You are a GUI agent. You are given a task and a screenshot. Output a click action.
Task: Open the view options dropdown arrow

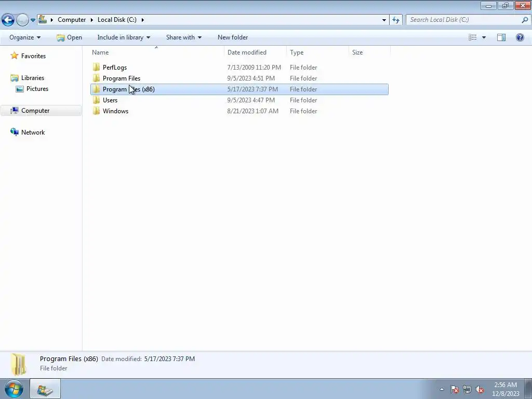click(x=484, y=37)
